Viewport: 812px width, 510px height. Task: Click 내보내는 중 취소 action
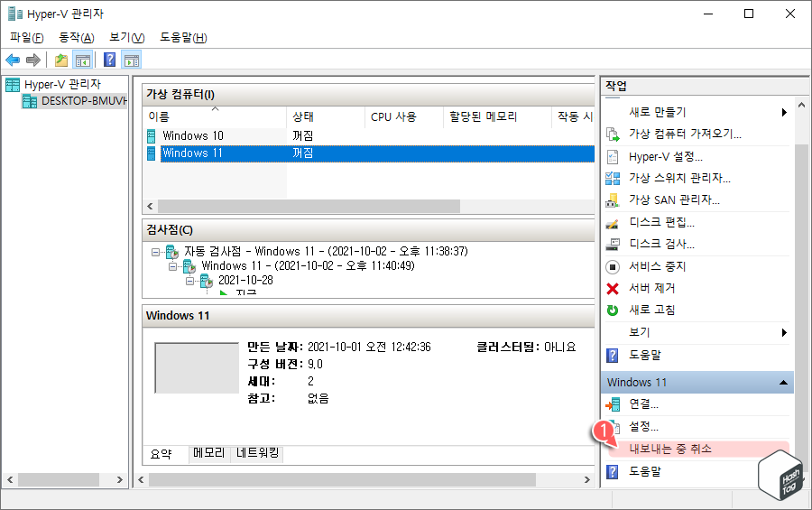(670, 449)
